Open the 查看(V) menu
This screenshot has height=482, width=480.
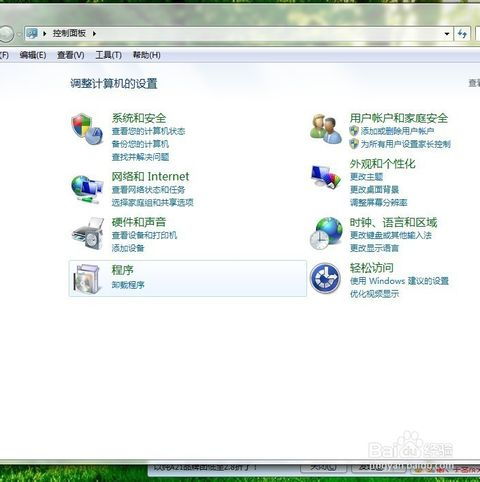pyautogui.click(x=70, y=55)
